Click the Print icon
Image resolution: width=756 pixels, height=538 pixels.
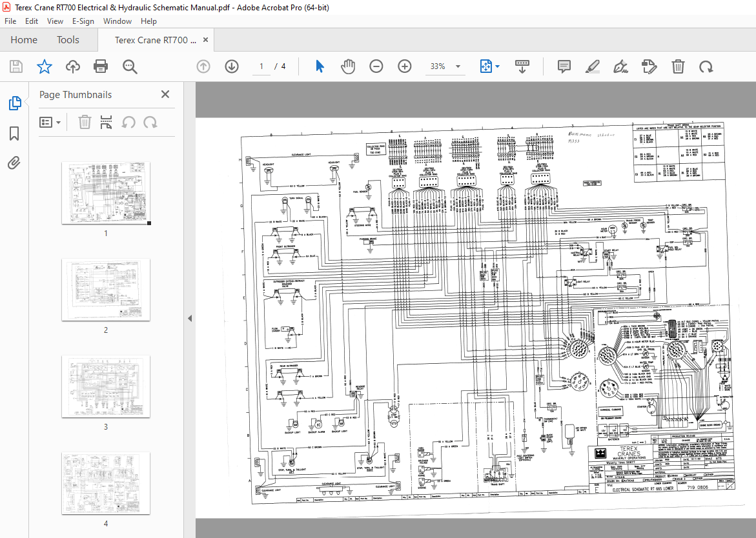(x=101, y=66)
